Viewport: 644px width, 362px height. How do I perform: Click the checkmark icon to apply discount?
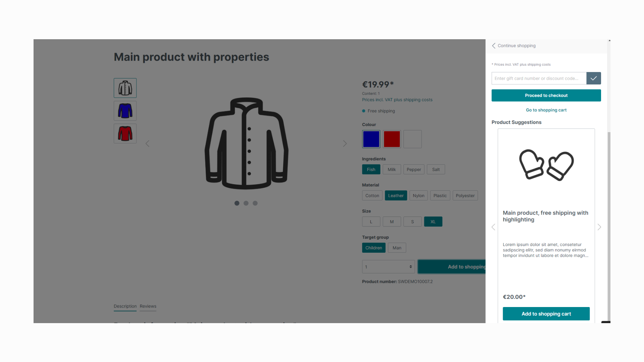click(x=594, y=78)
